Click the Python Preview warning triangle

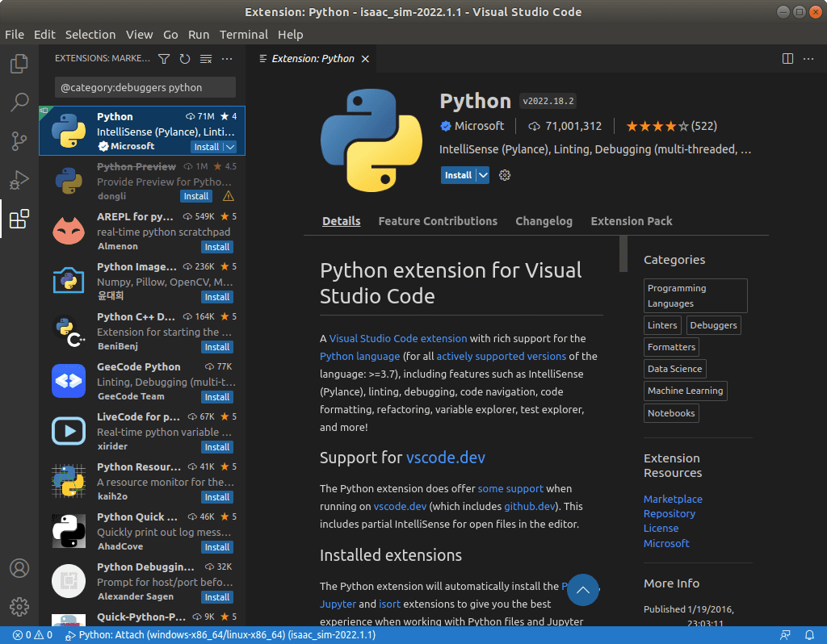pos(229,196)
